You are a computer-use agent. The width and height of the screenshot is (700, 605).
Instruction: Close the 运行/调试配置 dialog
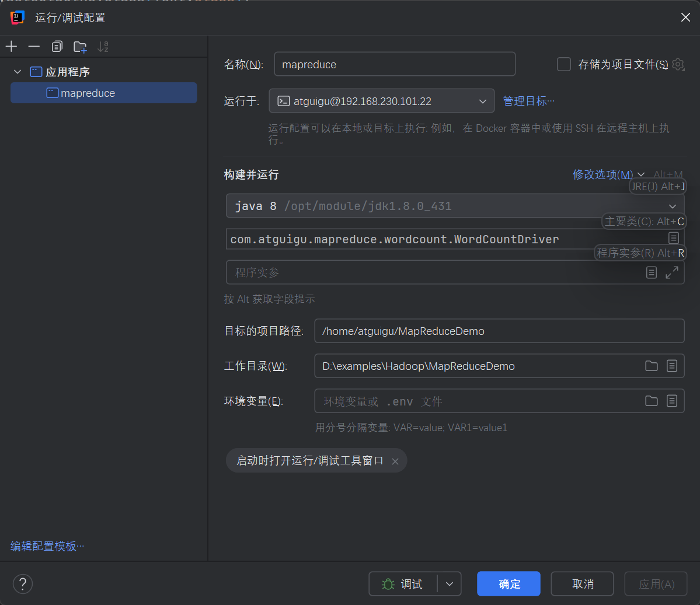click(685, 18)
